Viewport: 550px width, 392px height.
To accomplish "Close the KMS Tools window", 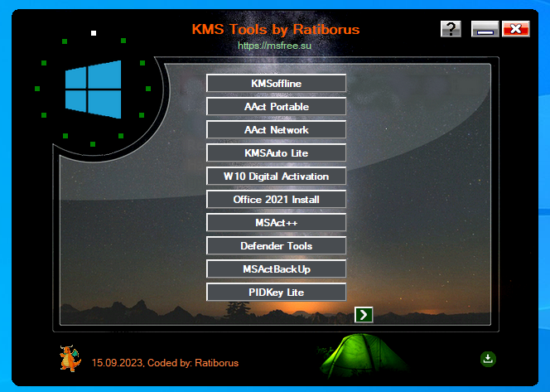I will 515,30.
